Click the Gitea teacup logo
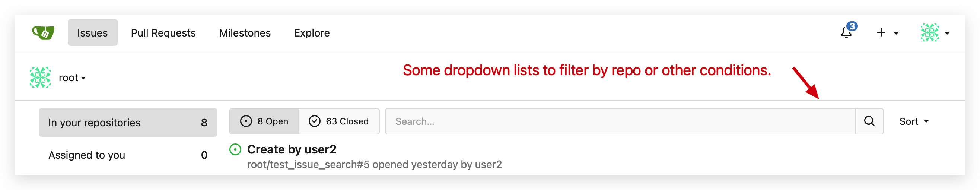The image size is (980, 190). pos(43,33)
